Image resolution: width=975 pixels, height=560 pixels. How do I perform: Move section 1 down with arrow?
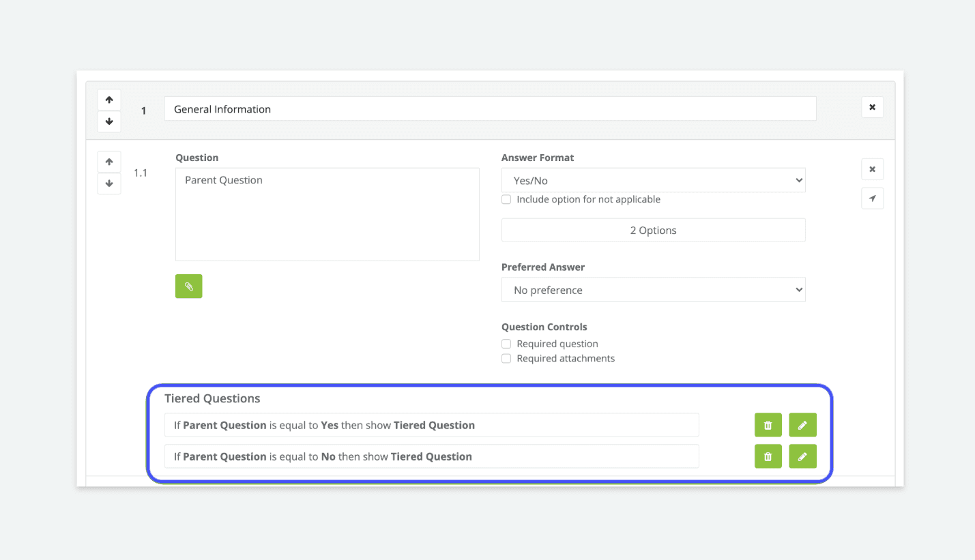[109, 121]
